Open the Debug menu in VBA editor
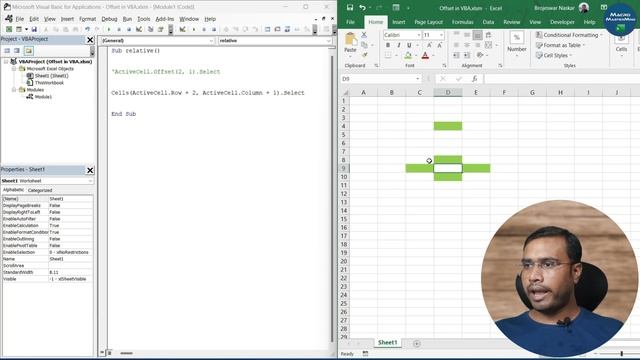The width and height of the screenshot is (640, 360). [x=109, y=19]
